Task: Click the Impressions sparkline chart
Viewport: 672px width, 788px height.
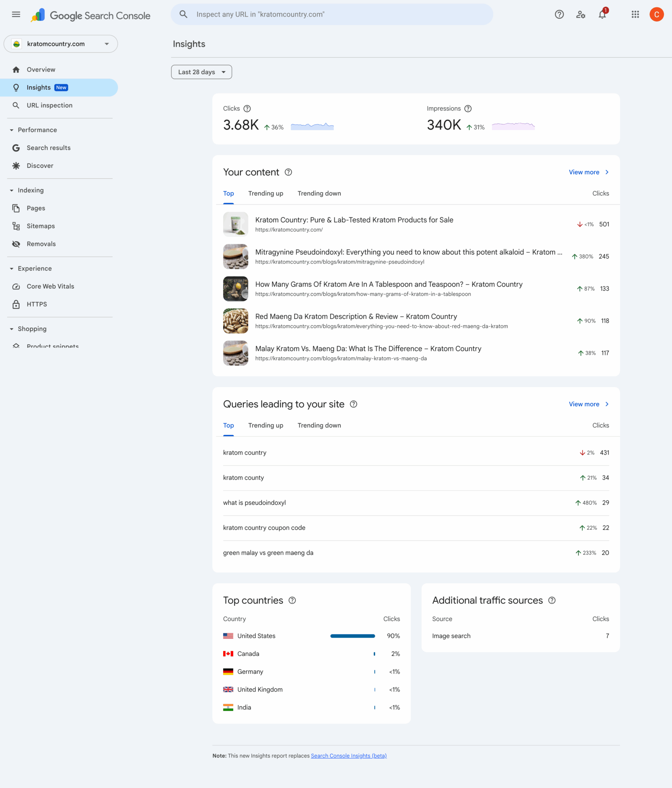Action: pos(513,126)
